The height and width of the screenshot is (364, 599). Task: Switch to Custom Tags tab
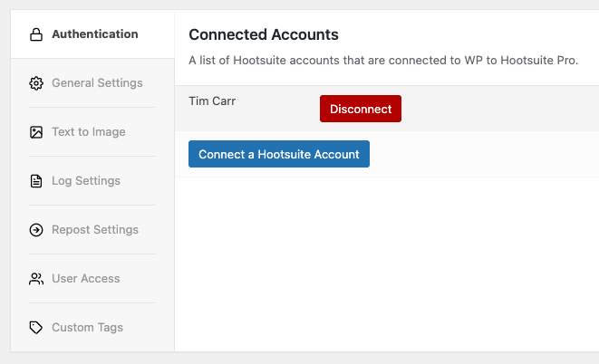coord(92,328)
